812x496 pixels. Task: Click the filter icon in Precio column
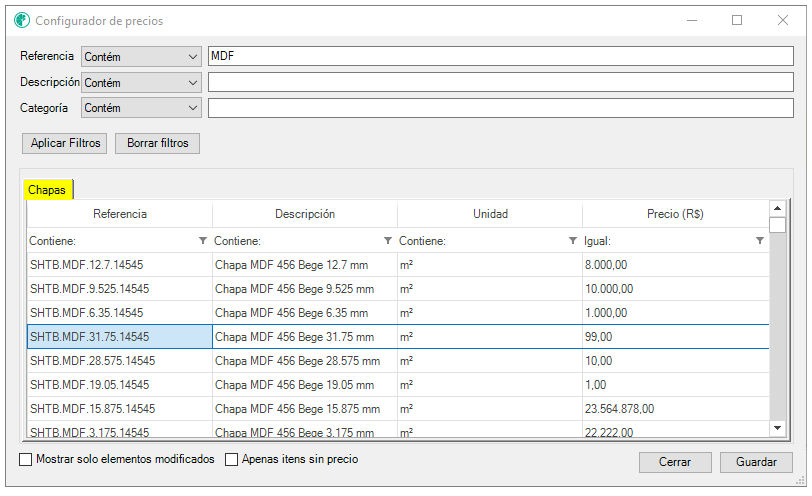pyautogui.click(x=759, y=241)
